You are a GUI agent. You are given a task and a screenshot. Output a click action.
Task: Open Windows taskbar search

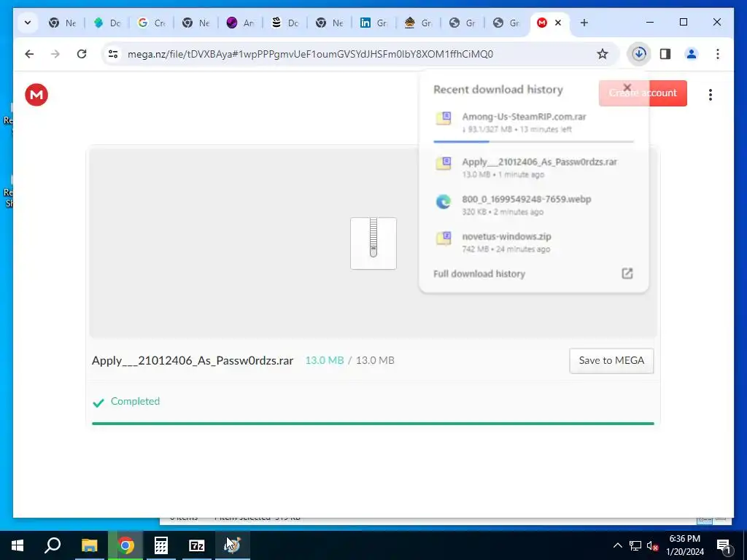[53, 545]
